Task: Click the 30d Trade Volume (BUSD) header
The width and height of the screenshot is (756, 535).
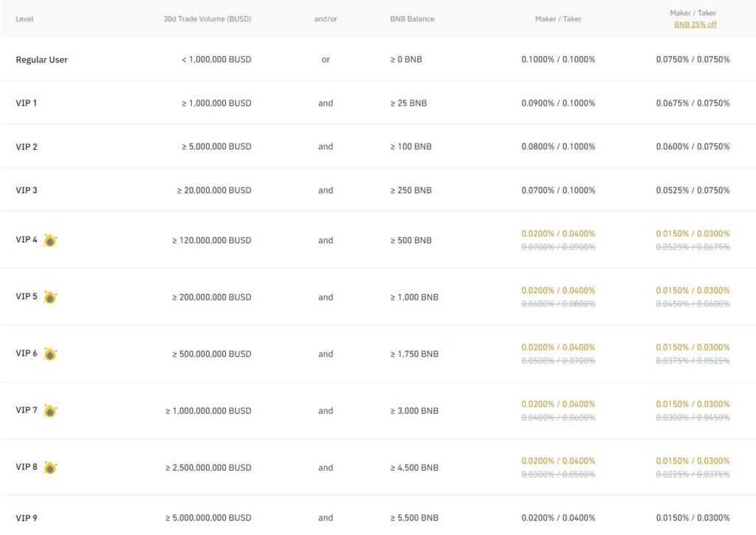Action: click(207, 18)
